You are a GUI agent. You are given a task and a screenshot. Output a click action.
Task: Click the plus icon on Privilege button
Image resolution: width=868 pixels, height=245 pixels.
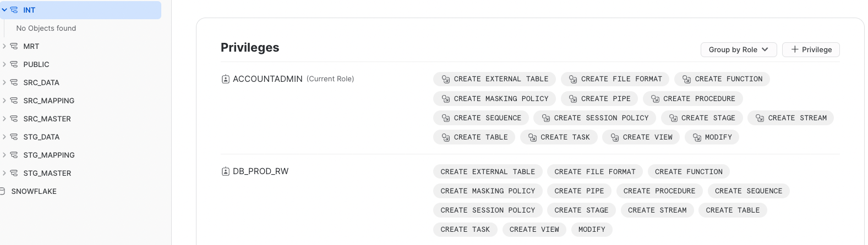pyautogui.click(x=795, y=49)
